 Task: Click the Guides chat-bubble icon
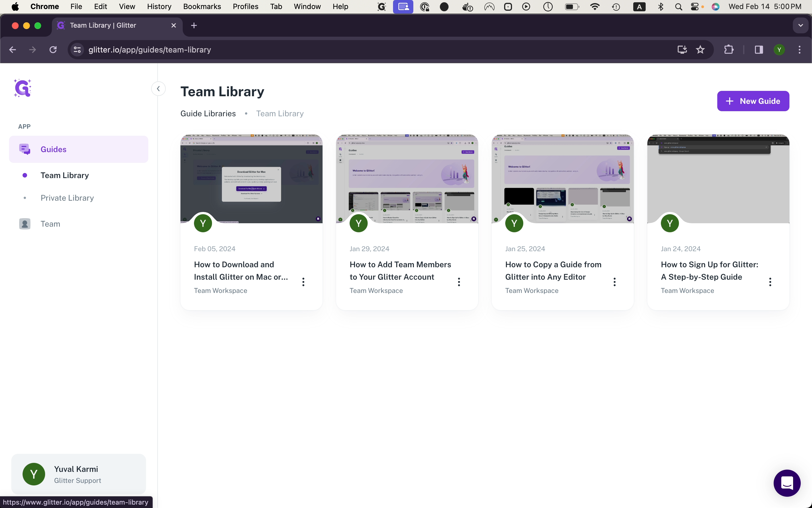tap(25, 149)
